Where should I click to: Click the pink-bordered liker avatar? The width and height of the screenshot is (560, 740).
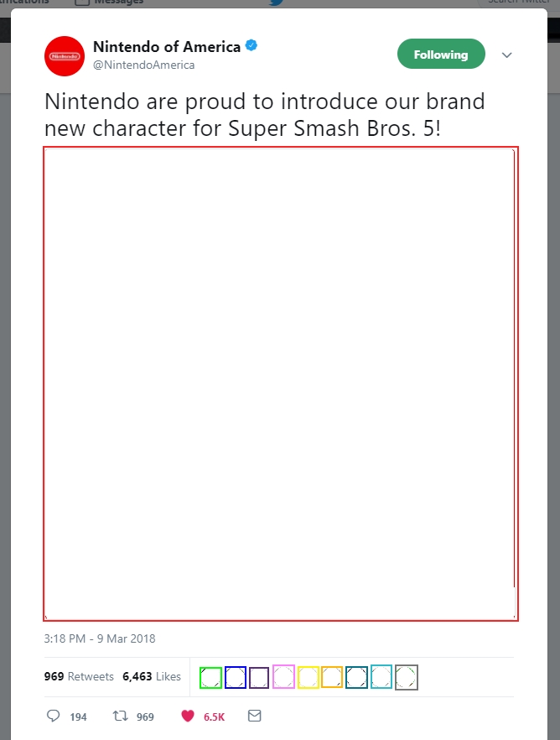coord(283,677)
